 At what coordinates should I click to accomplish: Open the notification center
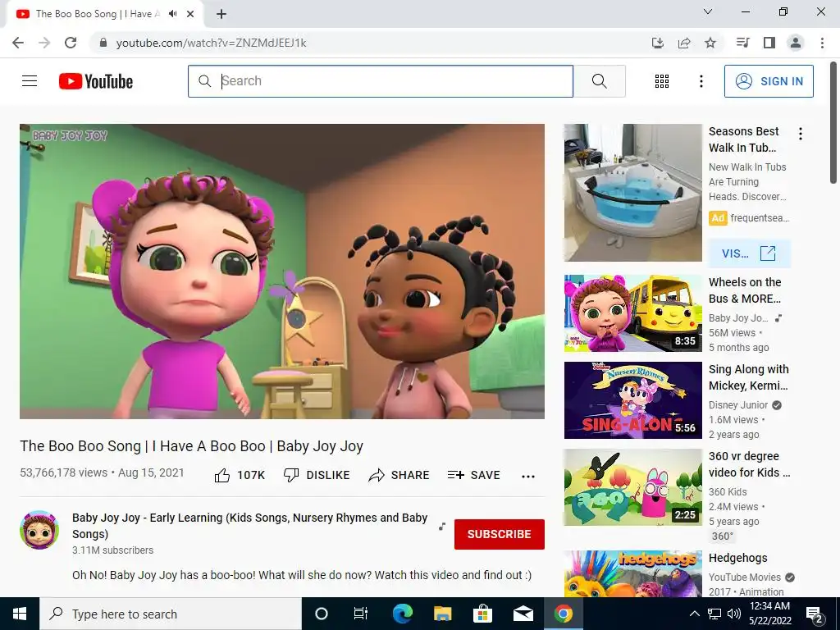(x=815, y=614)
